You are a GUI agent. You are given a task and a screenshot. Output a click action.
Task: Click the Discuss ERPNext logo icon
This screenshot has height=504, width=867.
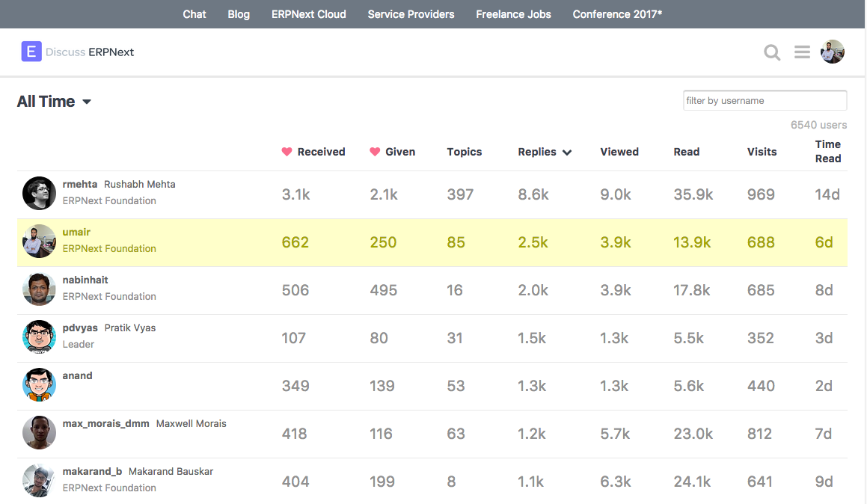(x=31, y=52)
